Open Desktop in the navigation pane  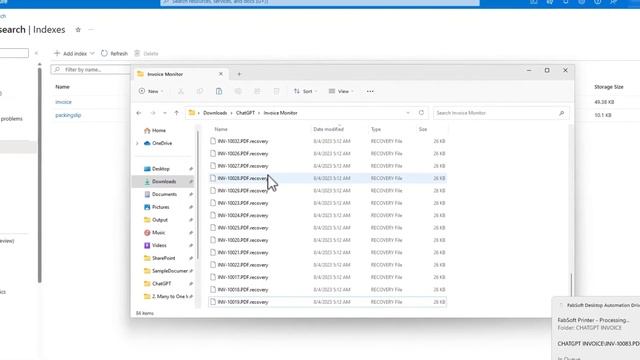[157, 169]
